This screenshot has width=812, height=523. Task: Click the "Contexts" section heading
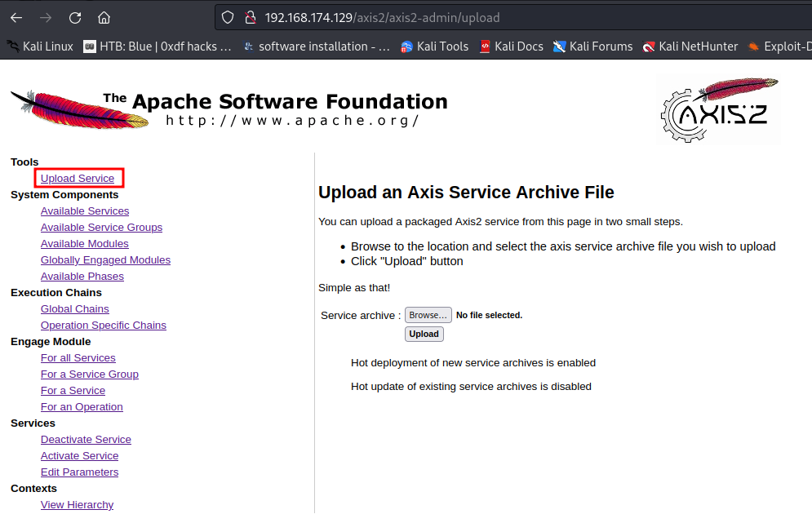[34, 488]
